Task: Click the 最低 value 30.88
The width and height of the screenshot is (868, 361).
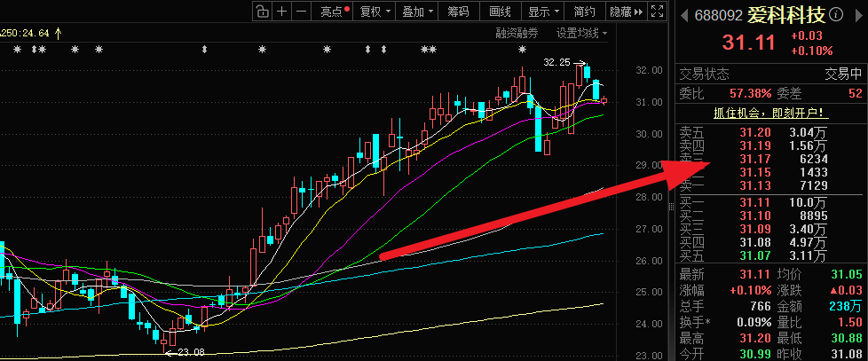Action: tap(846, 338)
